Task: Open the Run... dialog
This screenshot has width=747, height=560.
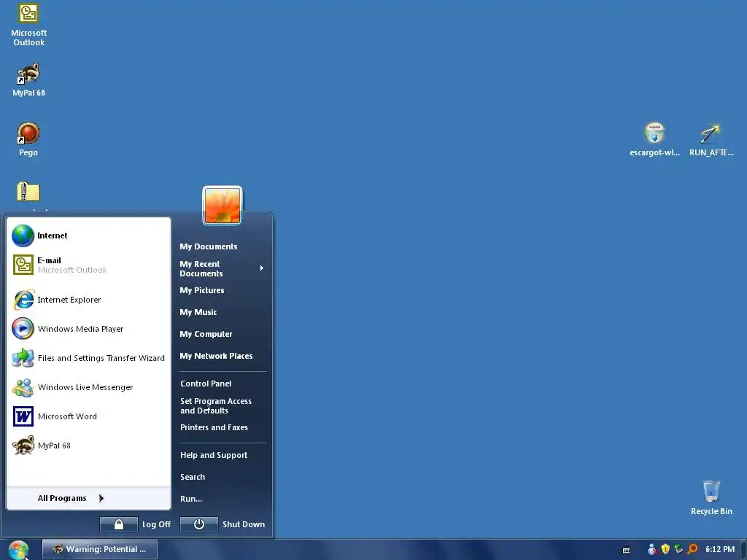Action: coord(222,499)
